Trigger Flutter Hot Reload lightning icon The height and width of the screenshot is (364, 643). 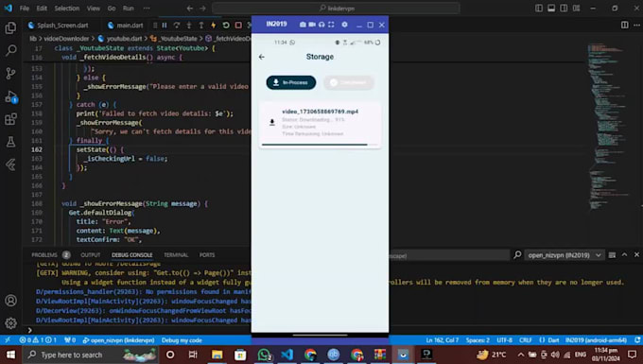click(214, 25)
